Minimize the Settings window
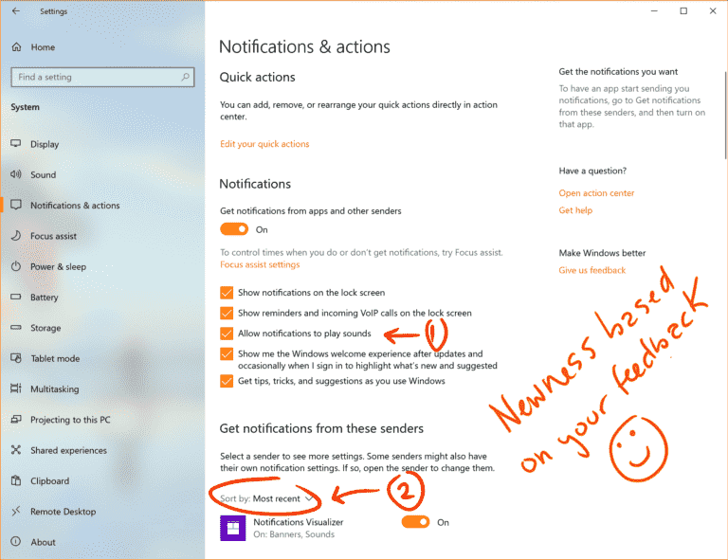 [x=654, y=10]
